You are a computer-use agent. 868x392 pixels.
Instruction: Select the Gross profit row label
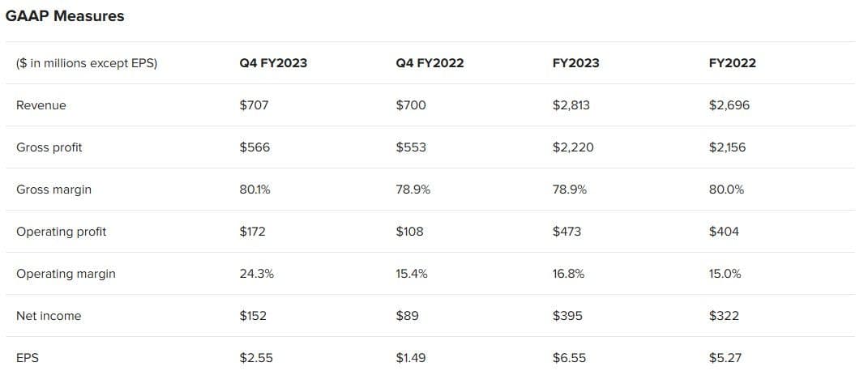[x=49, y=147]
